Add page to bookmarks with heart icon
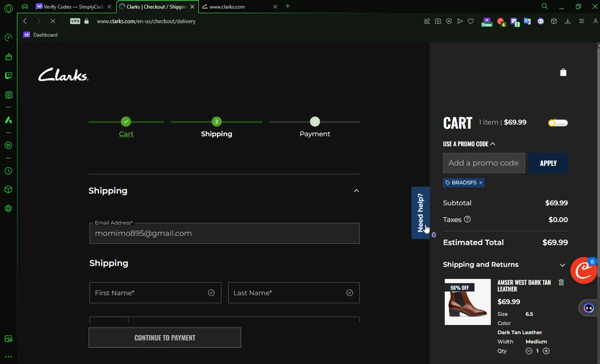 click(471, 21)
